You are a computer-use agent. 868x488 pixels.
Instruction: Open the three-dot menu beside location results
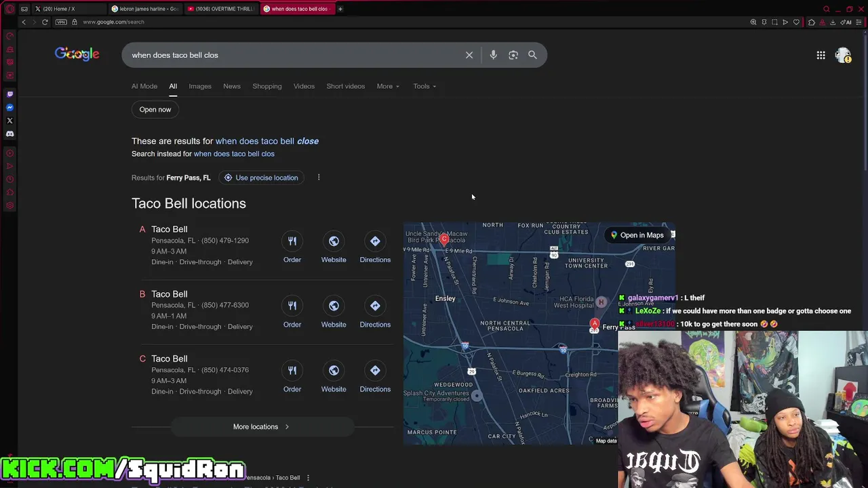coord(319,178)
